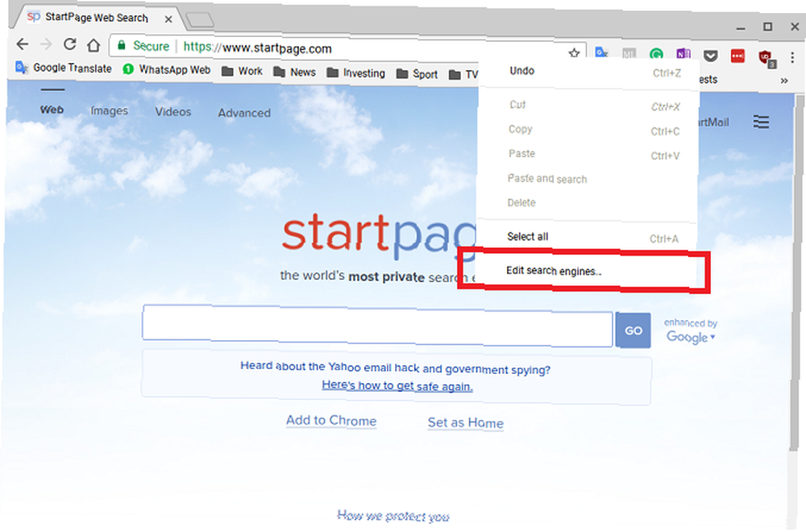This screenshot has height=532, width=806.
Task: Open the uBlock Origin shield icon
Action: point(766,58)
